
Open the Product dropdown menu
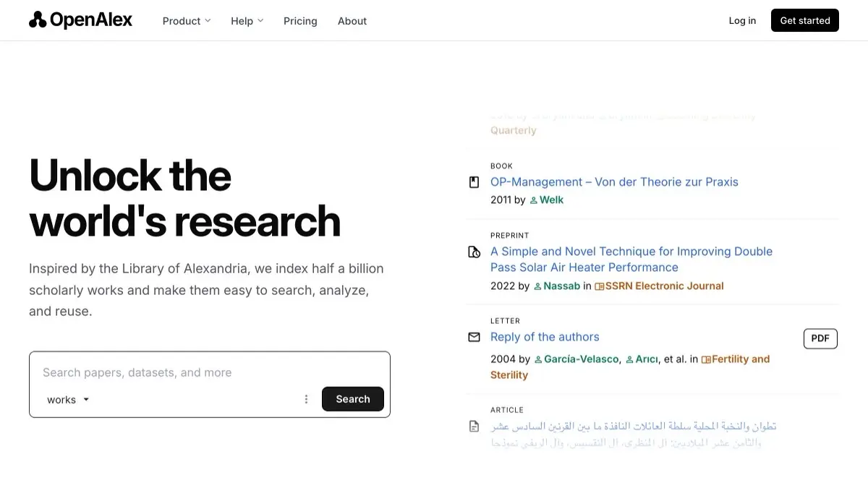[187, 21]
